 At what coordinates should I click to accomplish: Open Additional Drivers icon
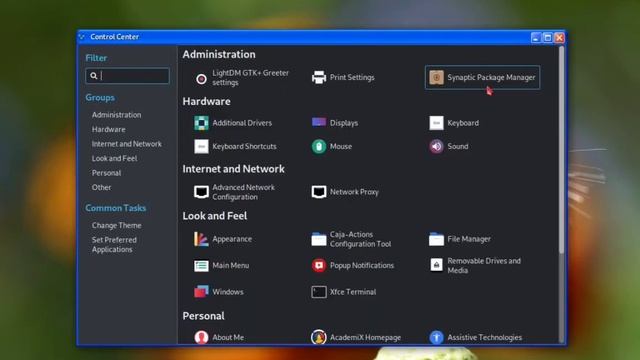(x=201, y=123)
